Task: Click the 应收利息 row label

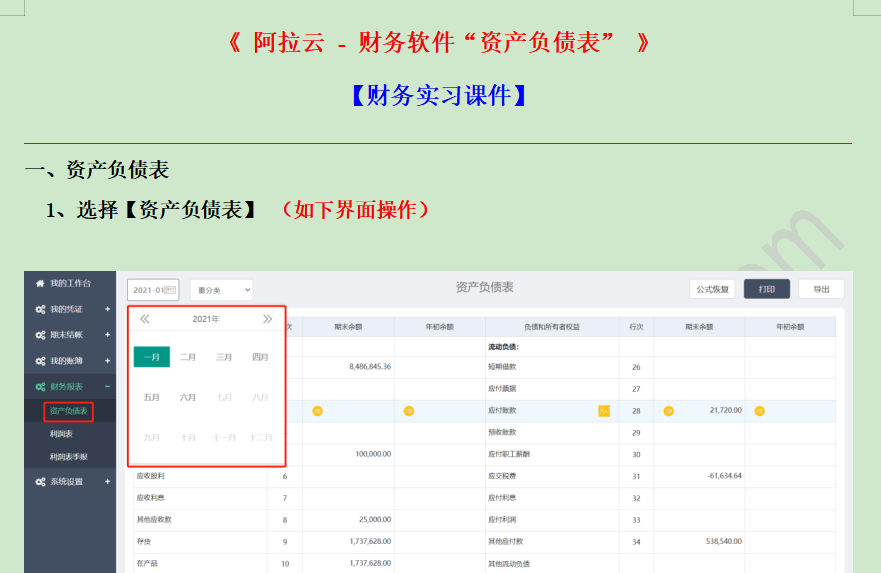Action: point(151,498)
